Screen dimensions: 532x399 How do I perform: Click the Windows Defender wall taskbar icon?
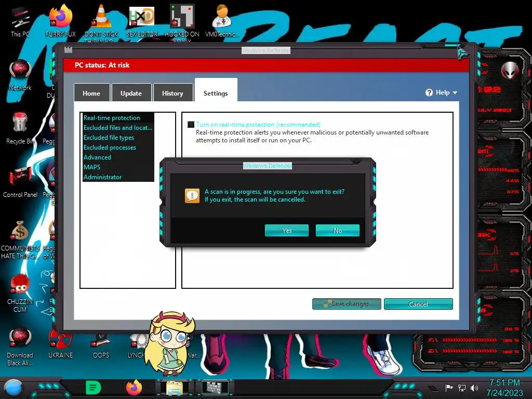(x=215, y=388)
